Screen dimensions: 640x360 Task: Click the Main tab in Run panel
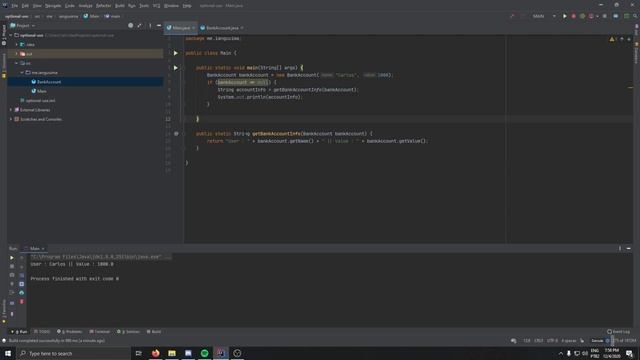[x=34, y=249]
